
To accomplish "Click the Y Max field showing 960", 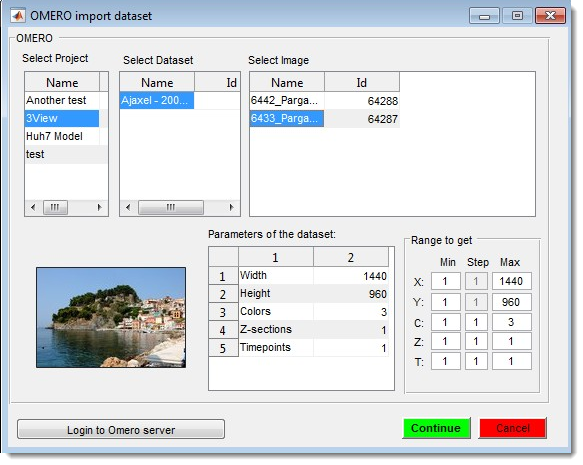I will click(511, 302).
